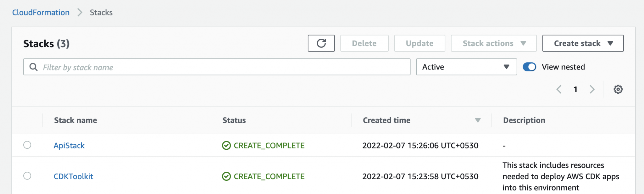Disable the View nested toggle
This screenshot has width=644, height=194.
530,67
